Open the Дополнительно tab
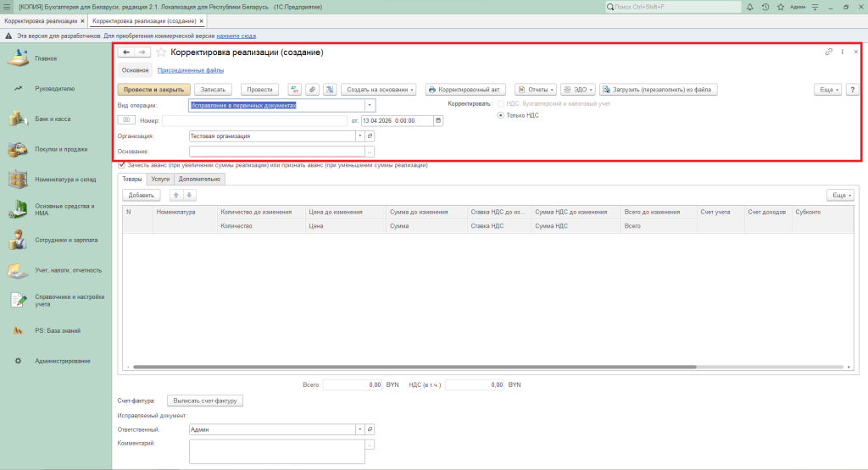Image resolution: width=868 pixels, height=470 pixels. click(x=199, y=180)
